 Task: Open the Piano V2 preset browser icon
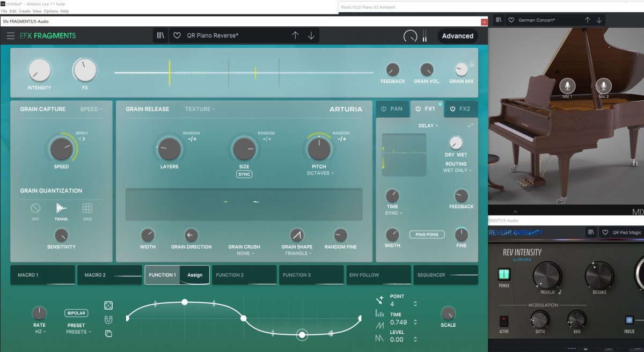(x=499, y=20)
